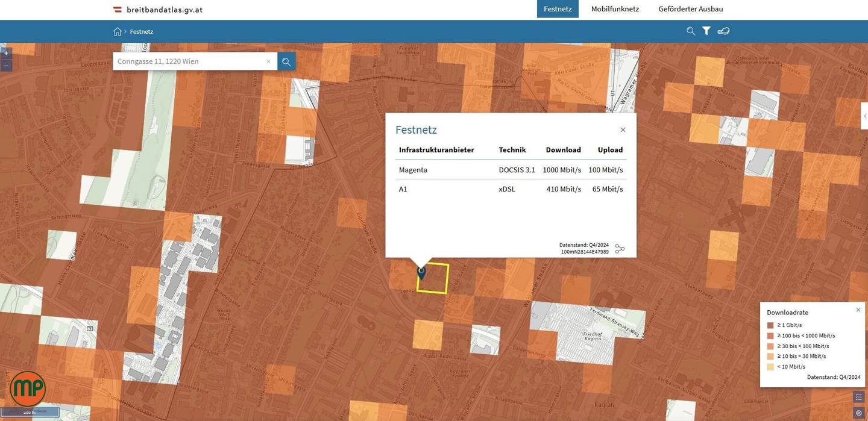The width and height of the screenshot is (868, 421).
Task: Click the MP logo badge
Action: 28,389
